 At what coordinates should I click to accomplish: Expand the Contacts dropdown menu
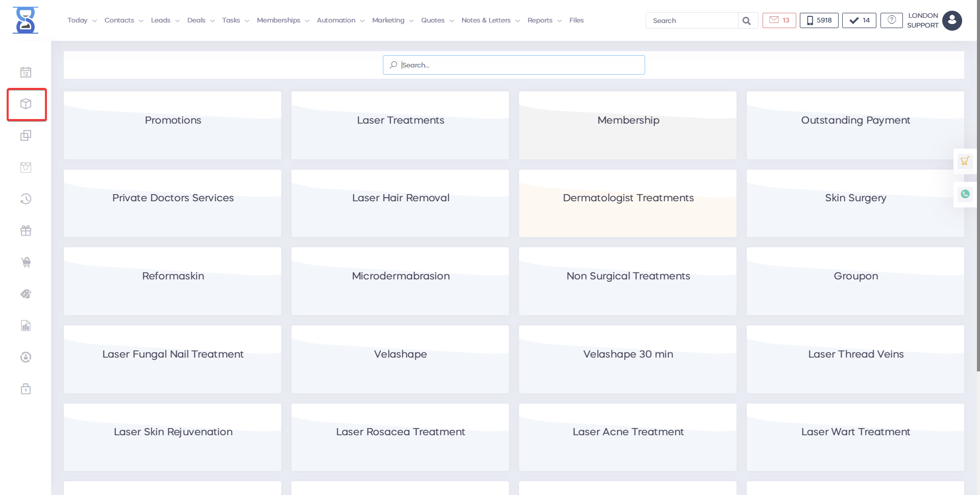click(x=124, y=20)
